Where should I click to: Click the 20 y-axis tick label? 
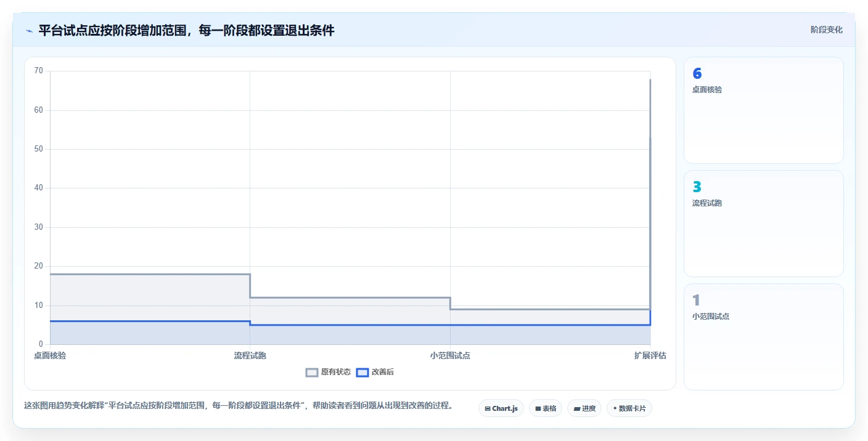tap(39, 266)
